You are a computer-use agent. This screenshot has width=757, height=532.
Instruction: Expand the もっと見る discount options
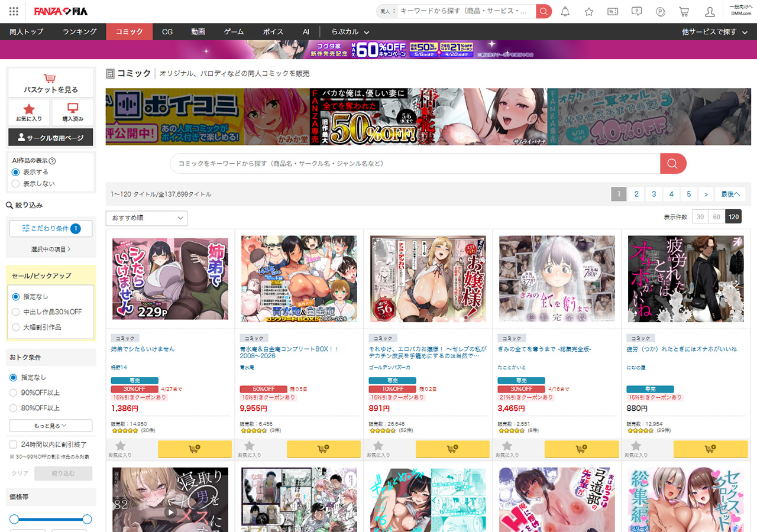(x=51, y=426)
